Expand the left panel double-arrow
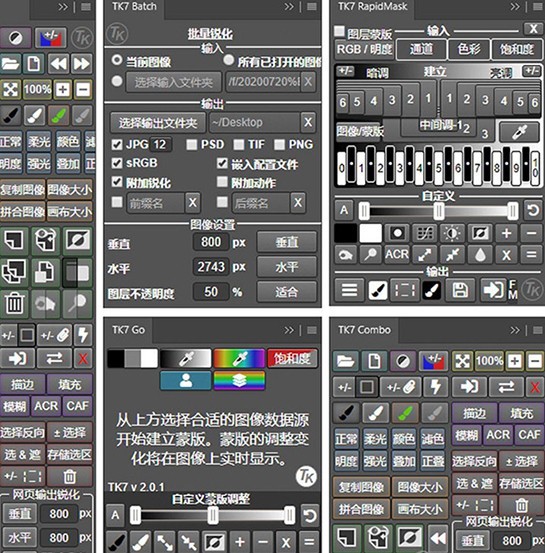The image size is (545, 553). (63, 7)
